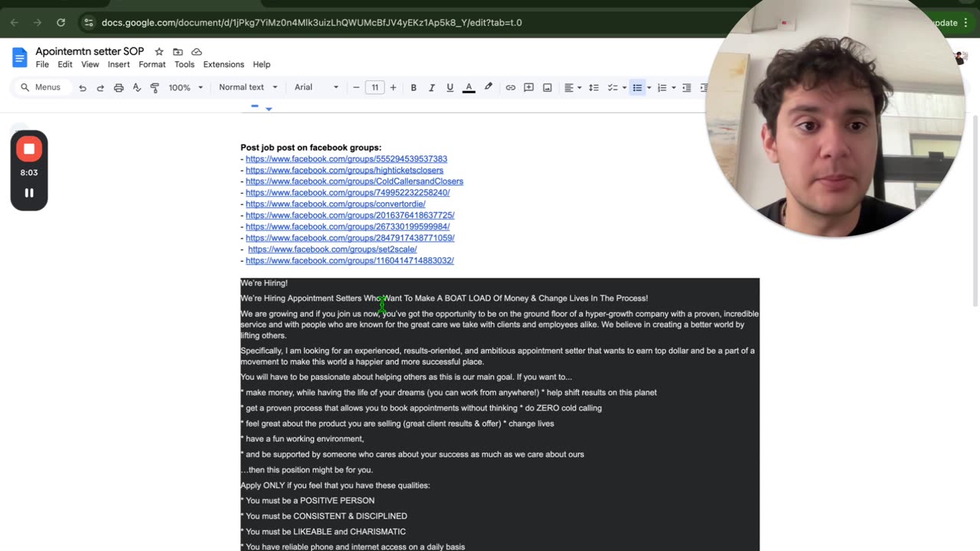Open the Google Docs home icon
The height and width of the screenshot is (551, 980).
click(20, 57)
